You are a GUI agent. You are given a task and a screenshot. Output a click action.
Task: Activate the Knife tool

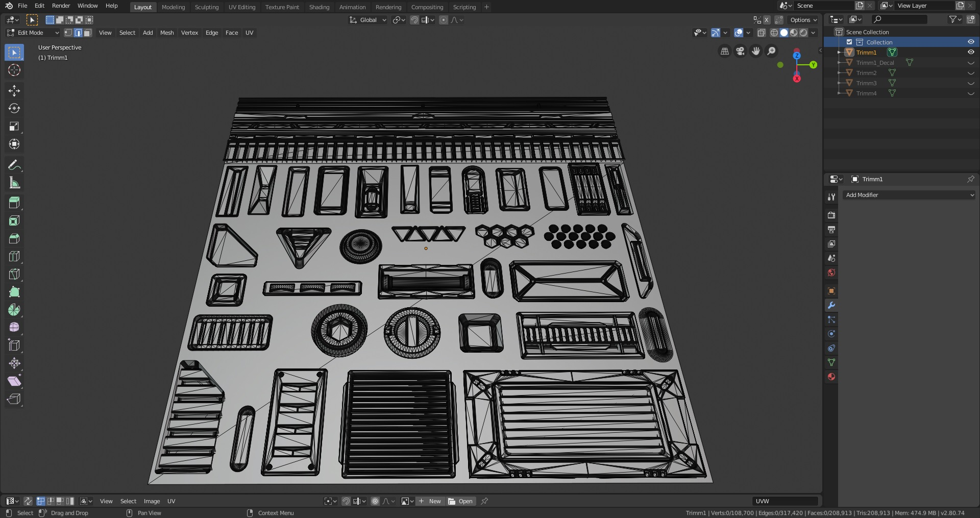point(14,275)
